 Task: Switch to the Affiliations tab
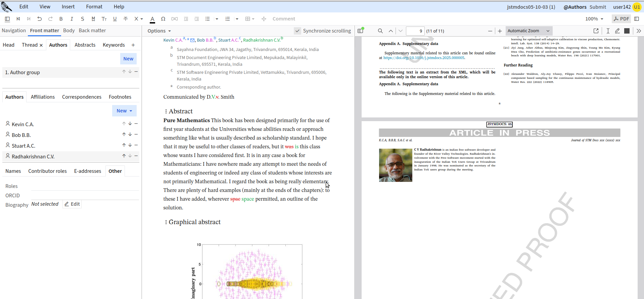(43, 97)
